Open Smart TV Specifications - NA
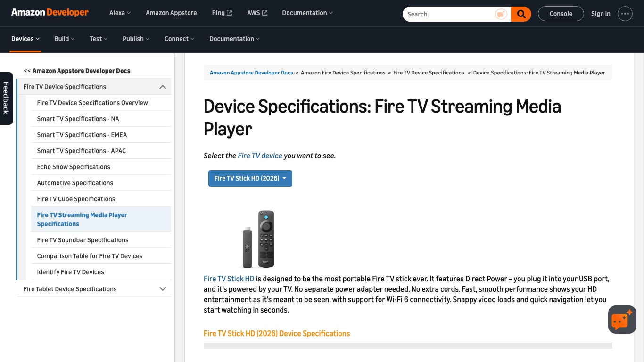644x362 pixels. (78, 119)
